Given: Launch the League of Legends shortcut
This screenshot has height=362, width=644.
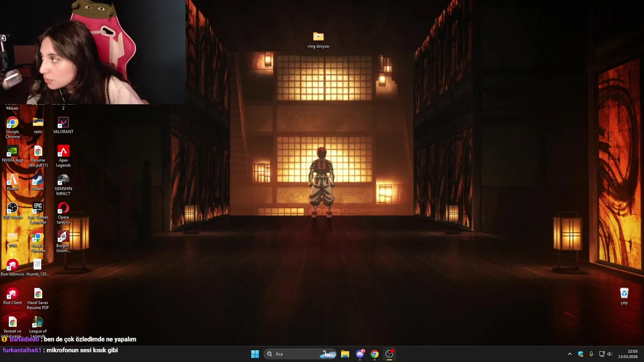Looking at the screenshot, I should click(x=38, y=327).
